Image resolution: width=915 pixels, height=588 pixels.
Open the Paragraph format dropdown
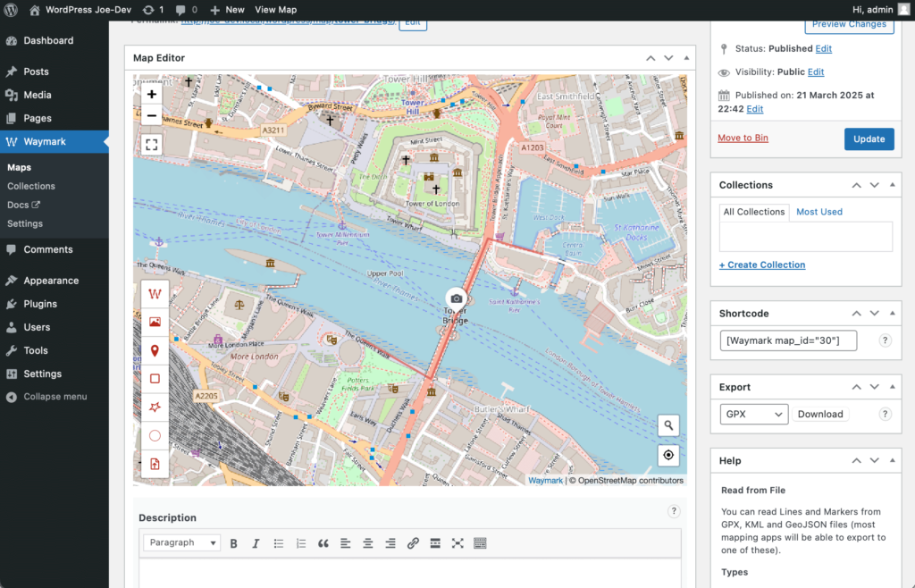(183, 543)
